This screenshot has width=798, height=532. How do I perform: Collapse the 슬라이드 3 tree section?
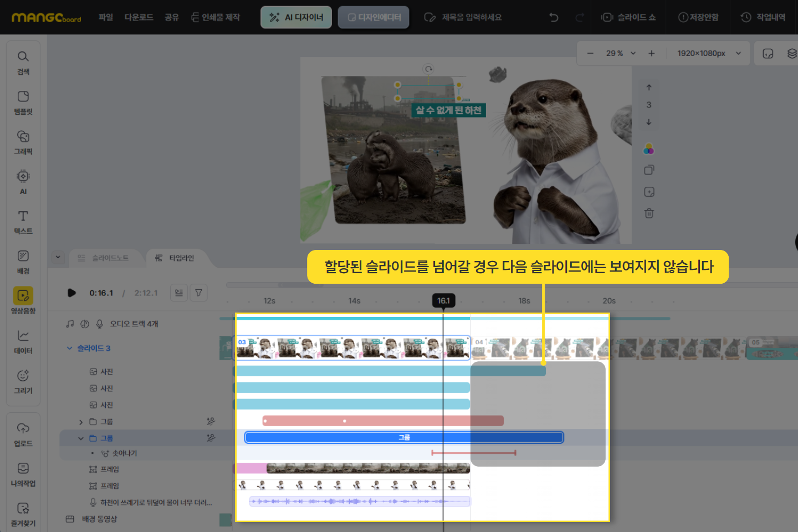(70, 348)
